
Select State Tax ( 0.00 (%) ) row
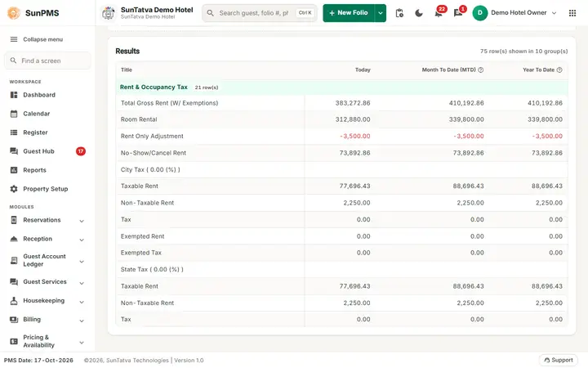coord(341,269)
